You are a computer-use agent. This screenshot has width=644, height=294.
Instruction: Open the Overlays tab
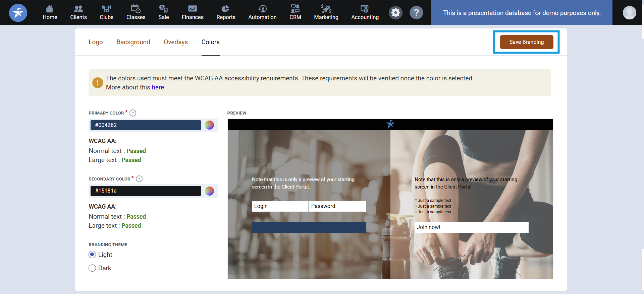tap(175, 42)
